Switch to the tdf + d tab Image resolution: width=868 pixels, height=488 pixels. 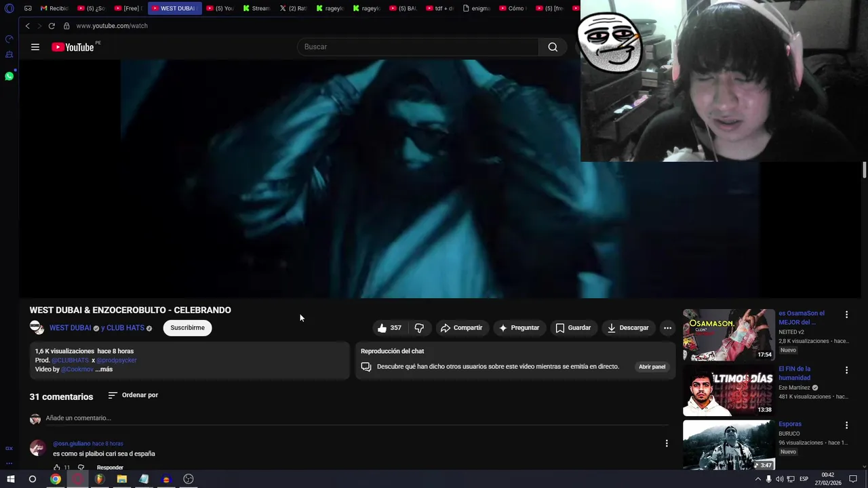[439, 8]
